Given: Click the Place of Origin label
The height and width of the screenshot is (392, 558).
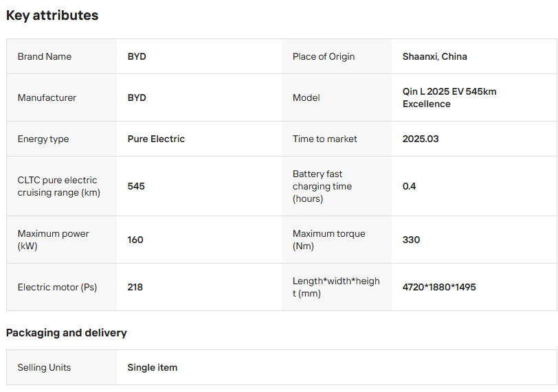Looking at the screenshot, I should click(x=324, y=56).
